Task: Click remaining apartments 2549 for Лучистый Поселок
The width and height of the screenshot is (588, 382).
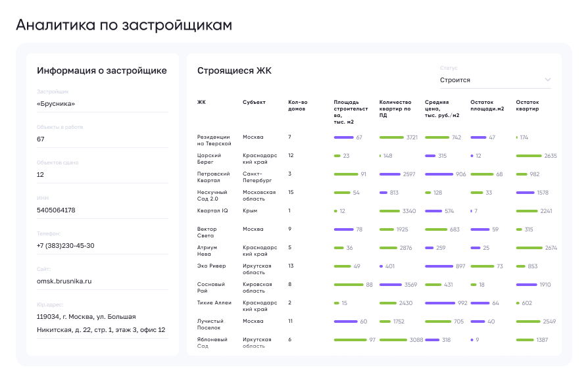Action: click(x=549, y=322)
